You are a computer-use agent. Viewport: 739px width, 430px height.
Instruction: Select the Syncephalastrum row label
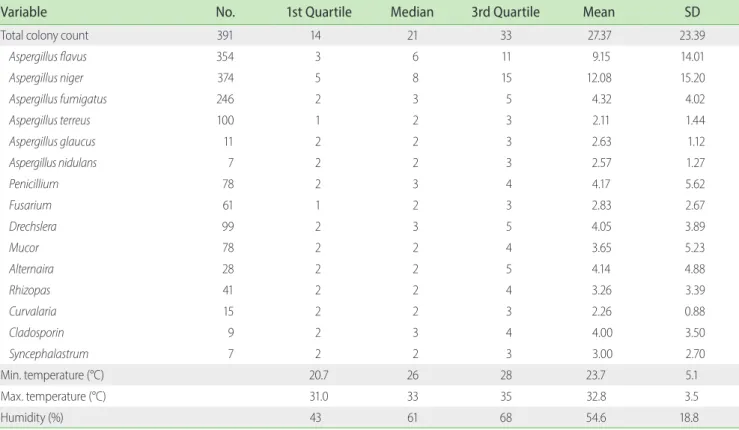click(49, 354)
